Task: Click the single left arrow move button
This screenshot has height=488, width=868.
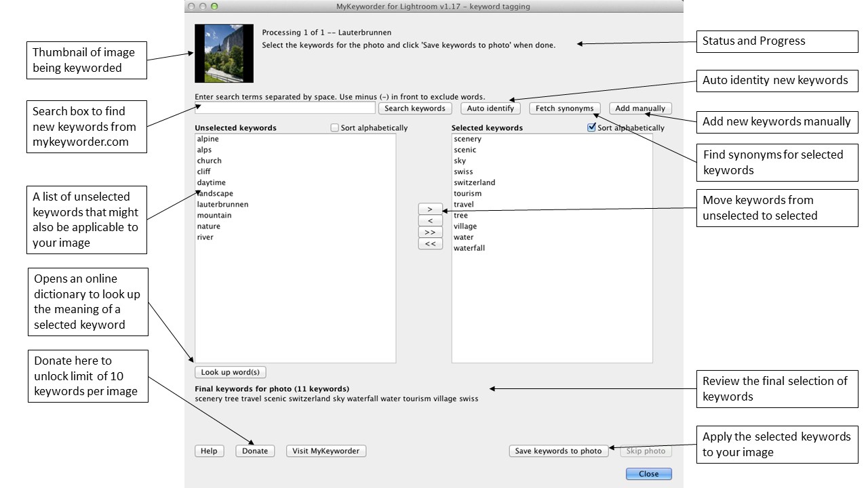Action: pos(430,221)
